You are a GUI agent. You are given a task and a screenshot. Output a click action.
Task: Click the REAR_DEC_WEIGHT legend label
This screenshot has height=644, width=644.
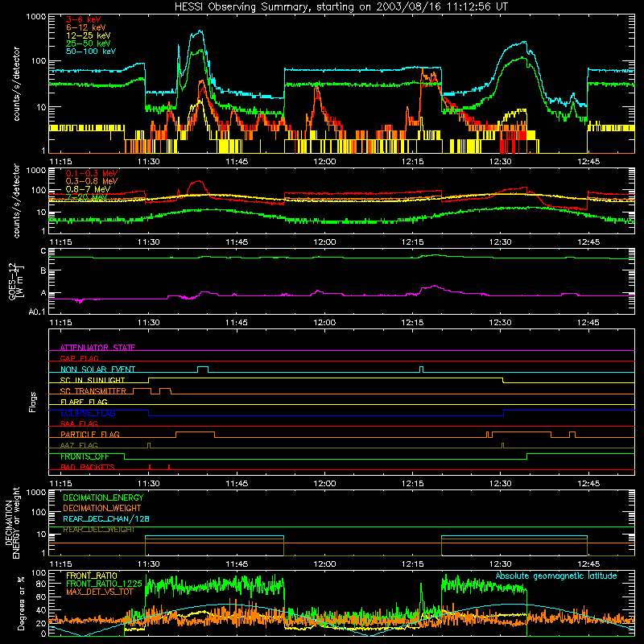[99, 530]
